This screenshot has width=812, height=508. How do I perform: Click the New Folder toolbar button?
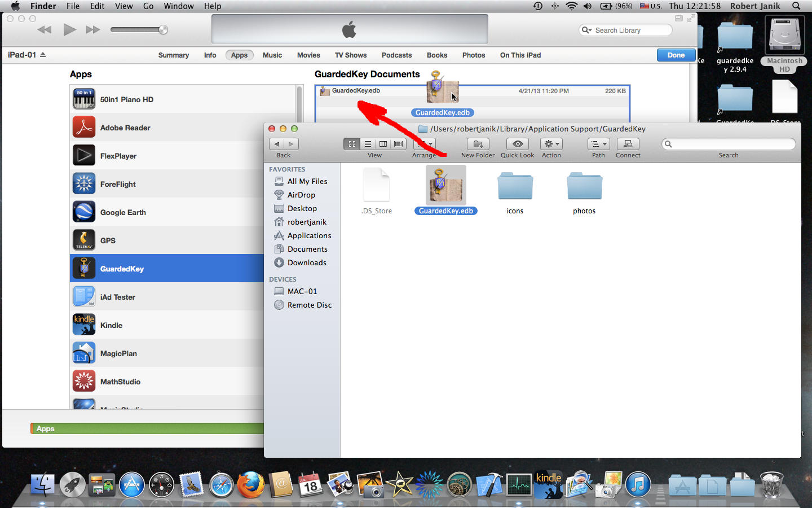(x=478, y=144)
